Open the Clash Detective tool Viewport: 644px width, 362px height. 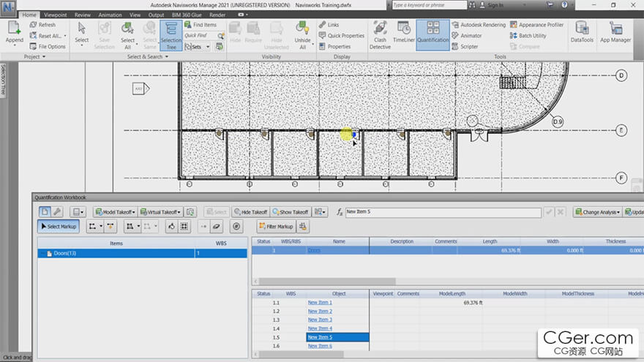tap(380, 35)
